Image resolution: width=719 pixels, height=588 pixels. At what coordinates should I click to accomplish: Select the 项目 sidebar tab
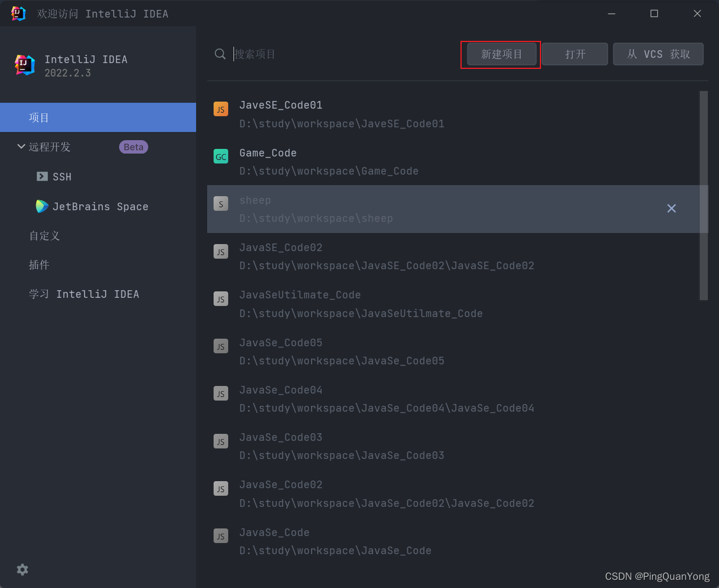98,117
